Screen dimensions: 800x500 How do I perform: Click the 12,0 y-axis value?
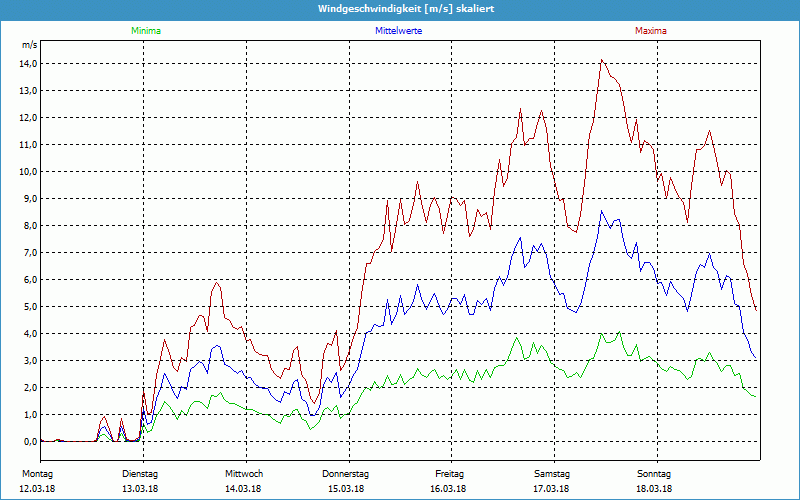pyautogui.click(x=28, y=118)
